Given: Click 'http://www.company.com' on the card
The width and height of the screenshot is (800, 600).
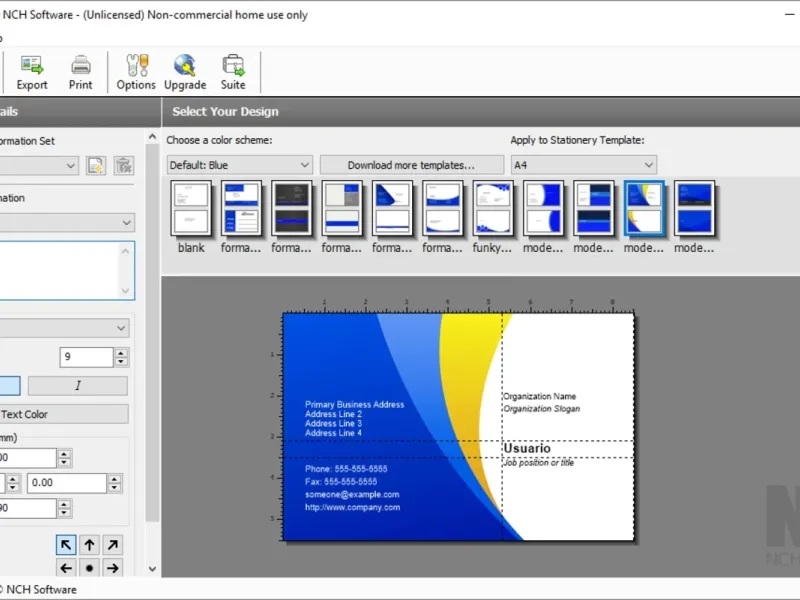Looking at the screenshot, I should click(x=353, y=507).
